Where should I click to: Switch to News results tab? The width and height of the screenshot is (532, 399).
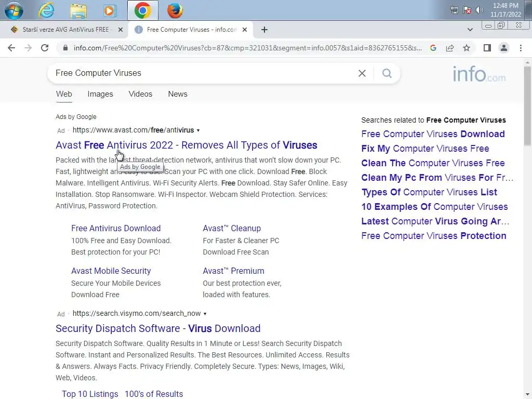click(x=178, y=94)
